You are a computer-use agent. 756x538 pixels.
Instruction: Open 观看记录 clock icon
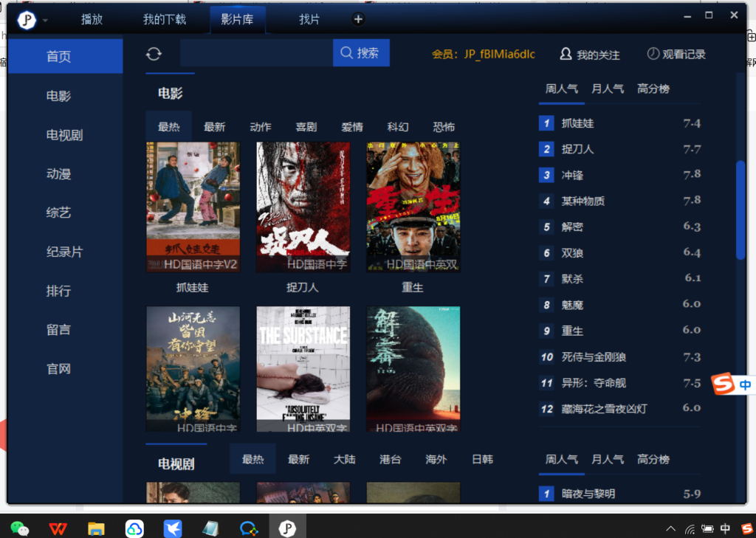[x=676, y=54]
